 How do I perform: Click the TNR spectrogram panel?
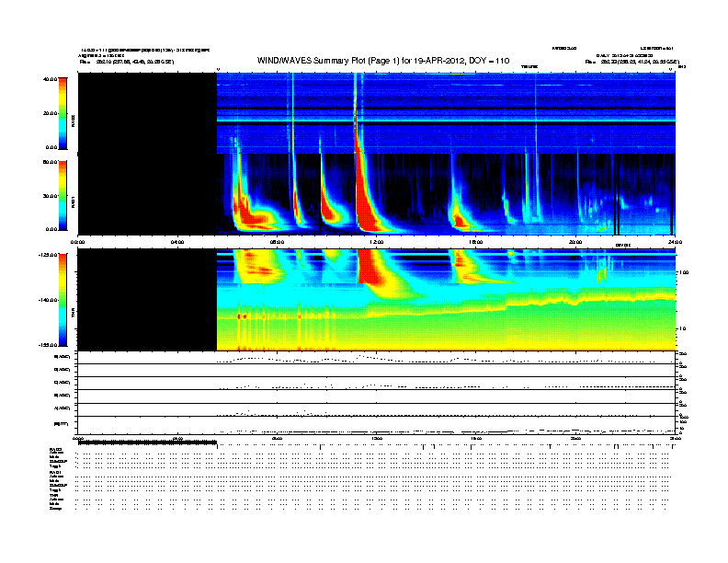(377, 300)
